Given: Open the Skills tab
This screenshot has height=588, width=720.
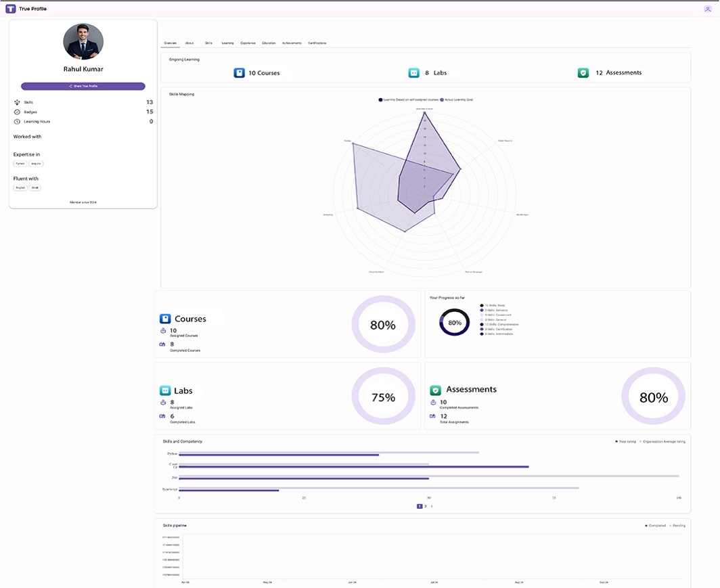Looking at the screenshot, I should (x=208, y=43).
